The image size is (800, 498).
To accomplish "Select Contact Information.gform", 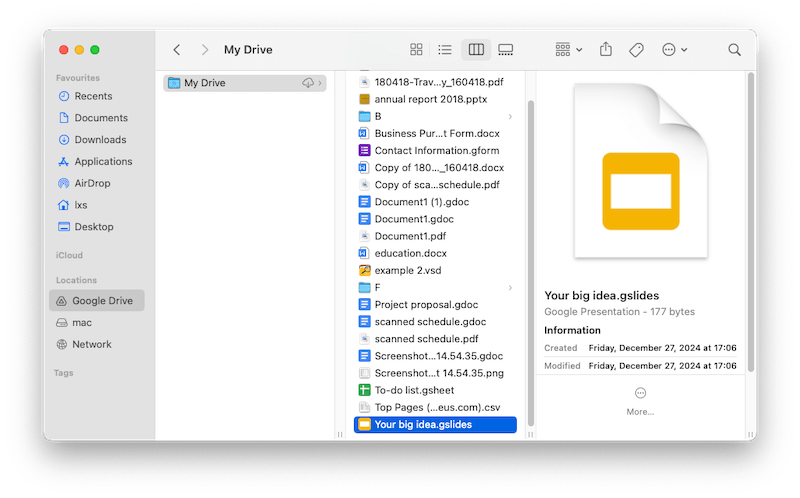I will [x=435, y=151].
